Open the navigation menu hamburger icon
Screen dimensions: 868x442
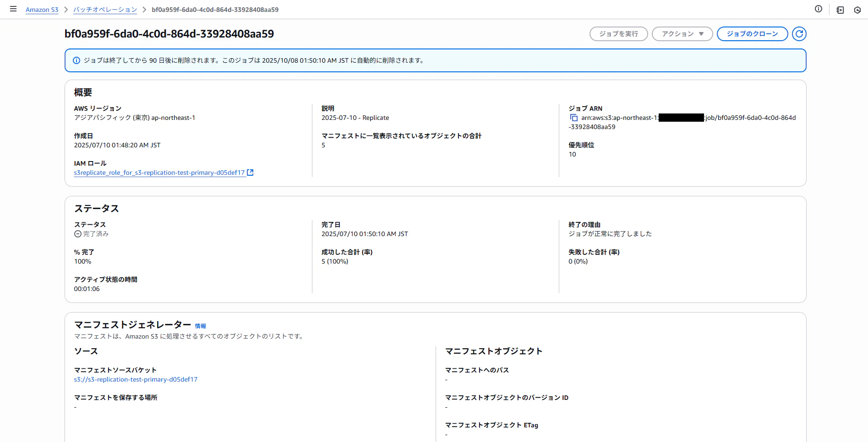click(12, 8)
